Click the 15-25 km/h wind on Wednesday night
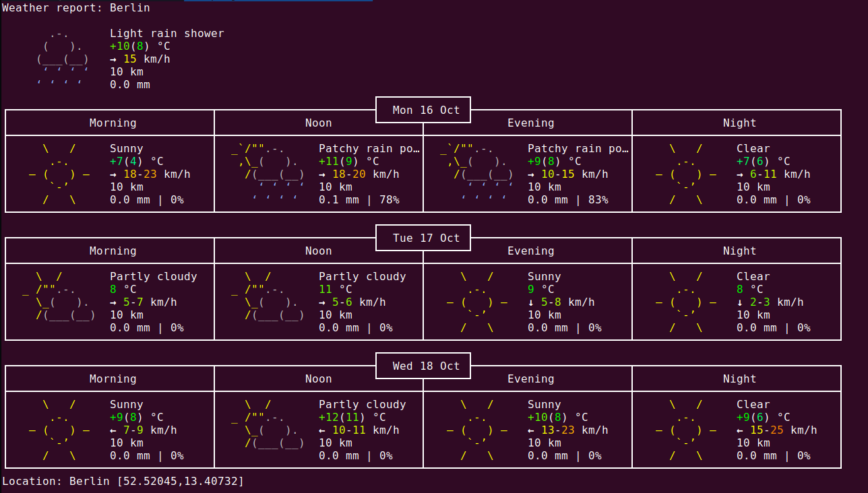This screenshot has height=493, width=868. (x=773, y=430)
